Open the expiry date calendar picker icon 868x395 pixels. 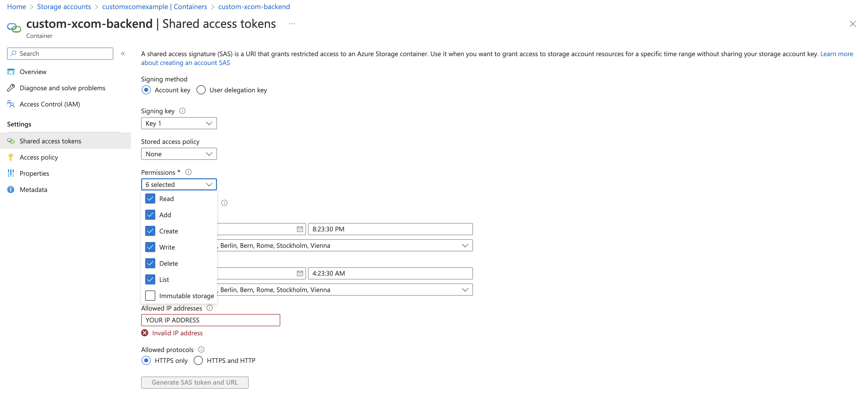point(299,273)
